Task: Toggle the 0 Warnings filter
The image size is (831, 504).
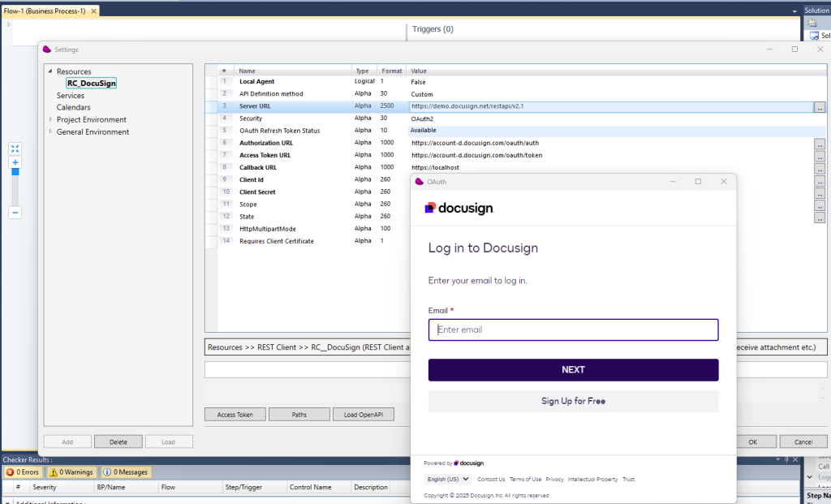Action: pos(71,472)
